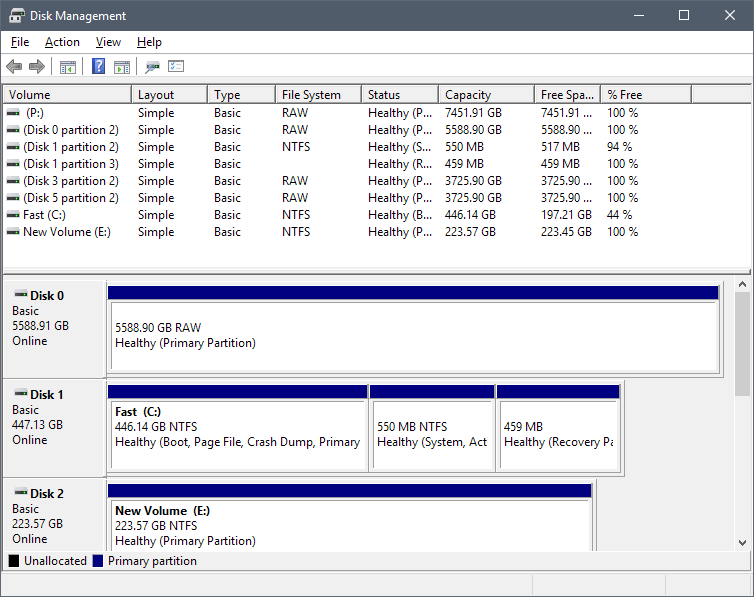Select New Volume (E:) row in volume list
The height and width of the screenshot is (597, 754).
tap(64, 232)
